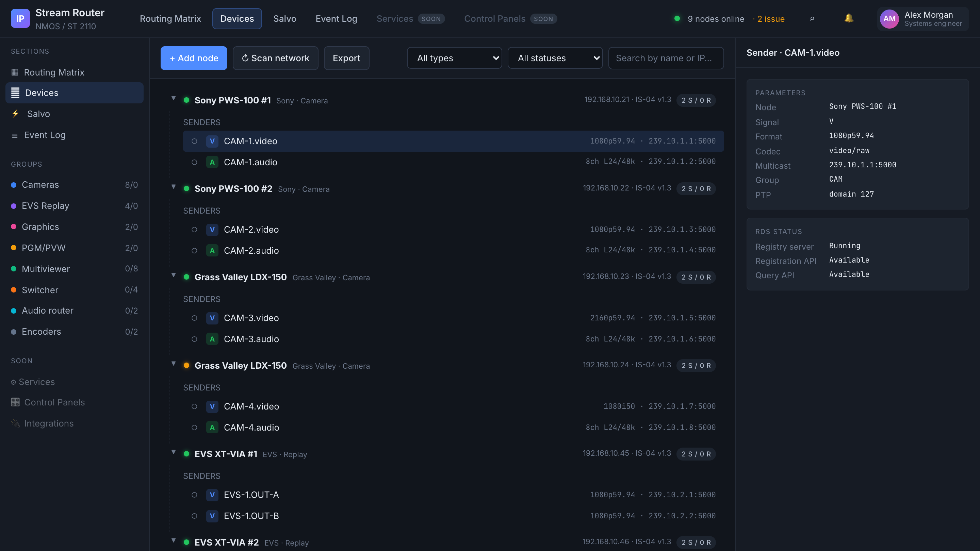Click the pink Graphics group color dot
Image resolution: width=980 pixels, height=551 pixels.
pyautogui.click(x=14, y=227)
